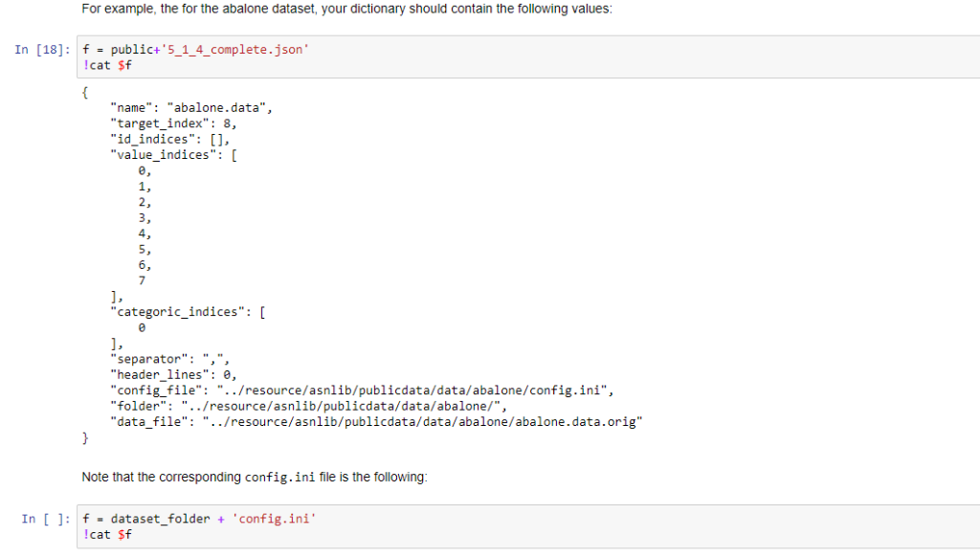Click the '5_1_4_complete.json' string
The image size is (980, 558).
point(234,50)
